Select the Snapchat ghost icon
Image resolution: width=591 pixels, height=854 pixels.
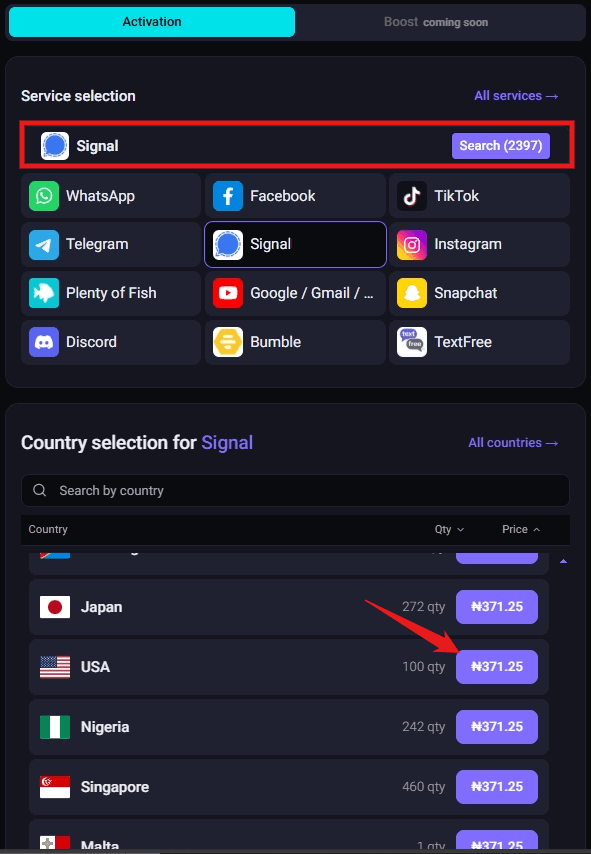tap(413, 293)
